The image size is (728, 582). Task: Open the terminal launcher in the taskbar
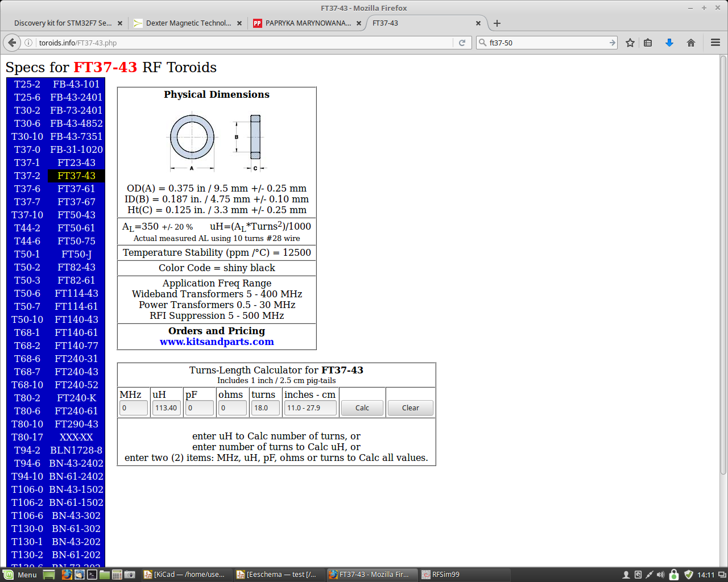pos(92,575)
